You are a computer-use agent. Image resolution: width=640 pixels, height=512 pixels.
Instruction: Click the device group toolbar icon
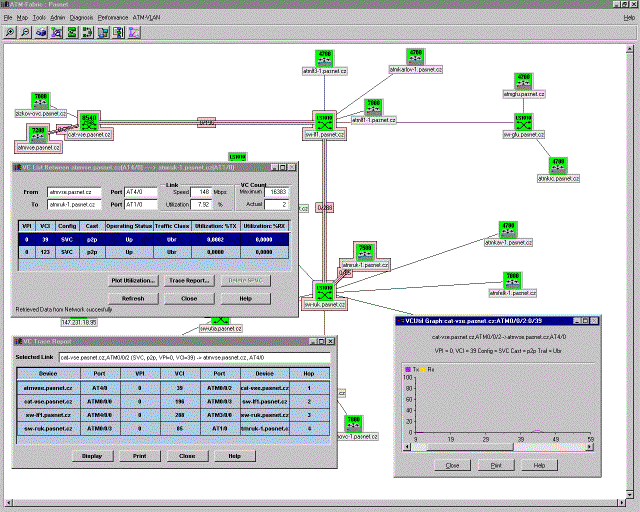(103, 32)
